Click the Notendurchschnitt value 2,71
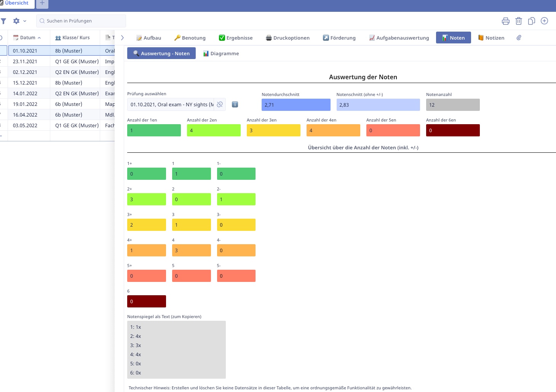Image resolution: width=556 pixels, height=392 pixels. pyautogui.click(x=296, y=105)
